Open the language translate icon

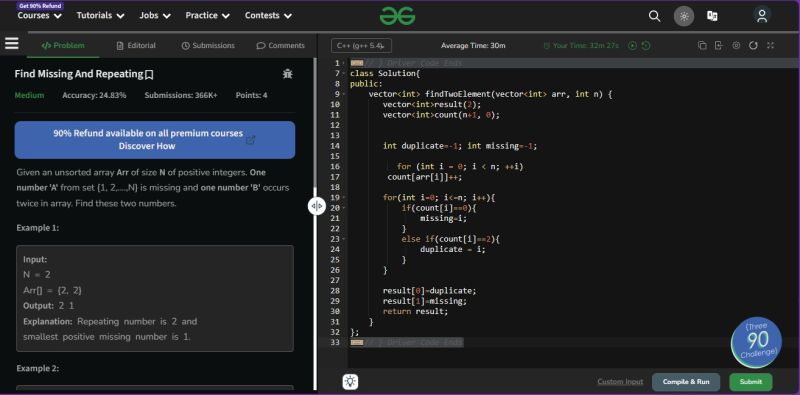click(712, 16)
